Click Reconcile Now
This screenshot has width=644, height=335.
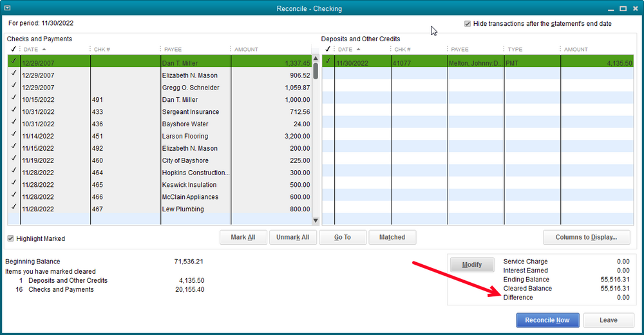click(547, 320)
